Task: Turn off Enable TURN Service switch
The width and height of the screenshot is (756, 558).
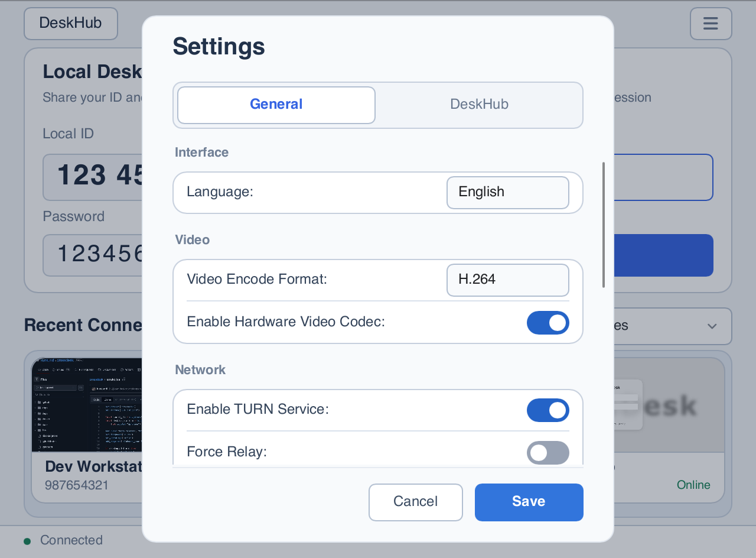Action: click(548, 410)
